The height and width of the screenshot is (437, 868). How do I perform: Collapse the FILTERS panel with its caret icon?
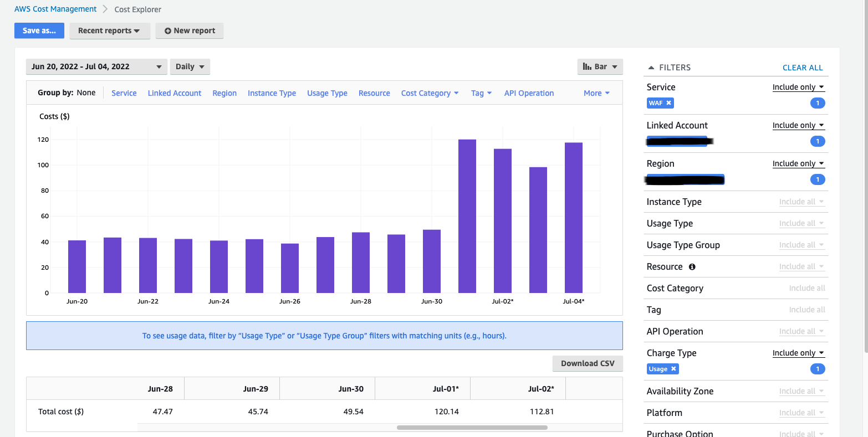[x=651, y=67]
